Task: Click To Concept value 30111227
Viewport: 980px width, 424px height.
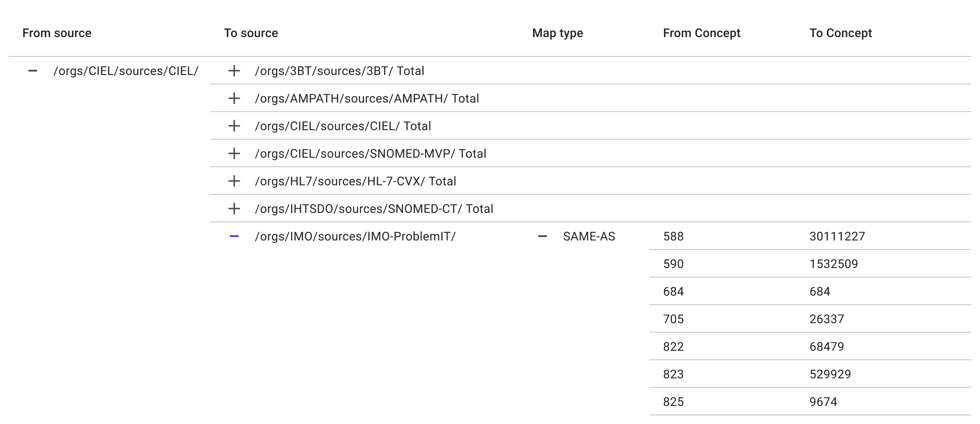Action: [837, 237]
